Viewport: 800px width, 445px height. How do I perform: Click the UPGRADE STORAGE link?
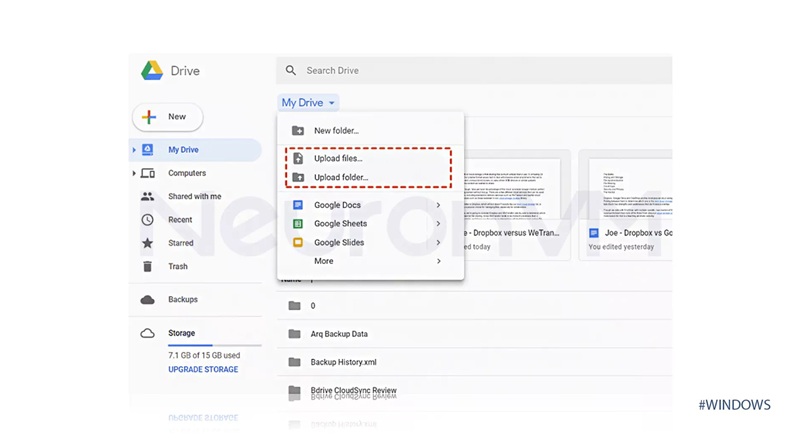203,369
